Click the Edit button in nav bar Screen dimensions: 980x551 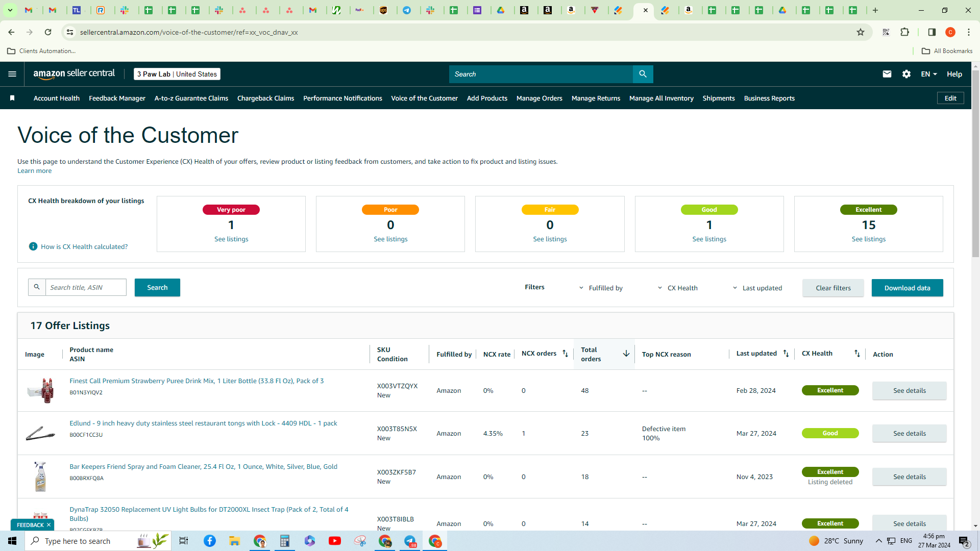(x=950, y=98)
